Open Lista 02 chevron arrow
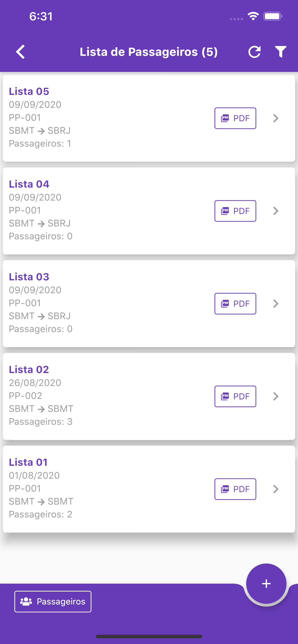298x644 pixels. point(276,396)
